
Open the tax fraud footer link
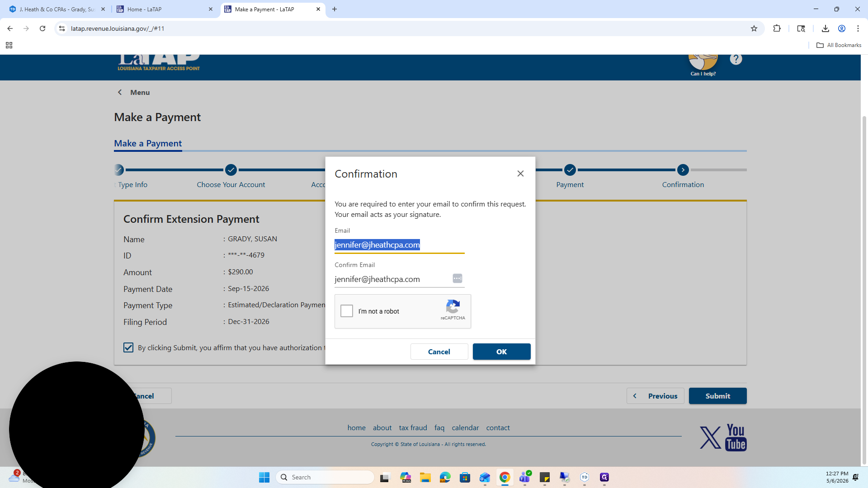(413, 427)
